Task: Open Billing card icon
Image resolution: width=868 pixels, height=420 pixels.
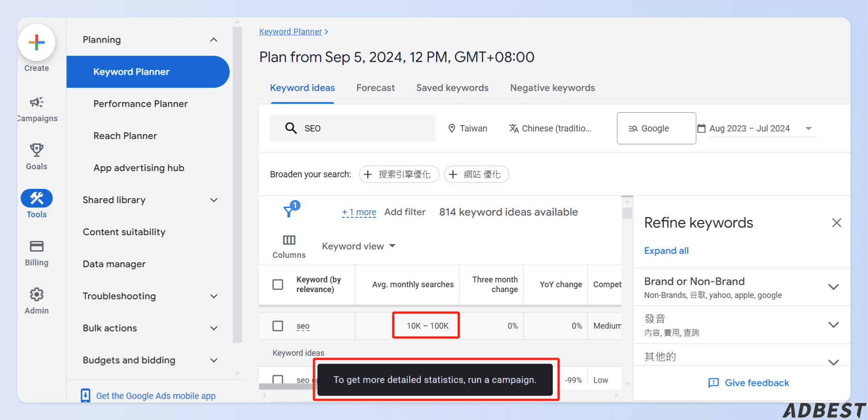Action: tap(37, 246)
